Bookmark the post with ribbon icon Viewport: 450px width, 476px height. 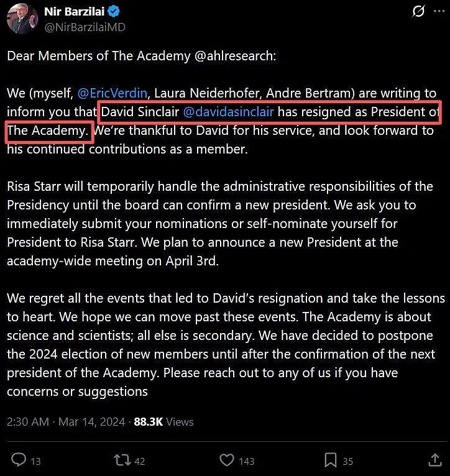click(331, 460)
